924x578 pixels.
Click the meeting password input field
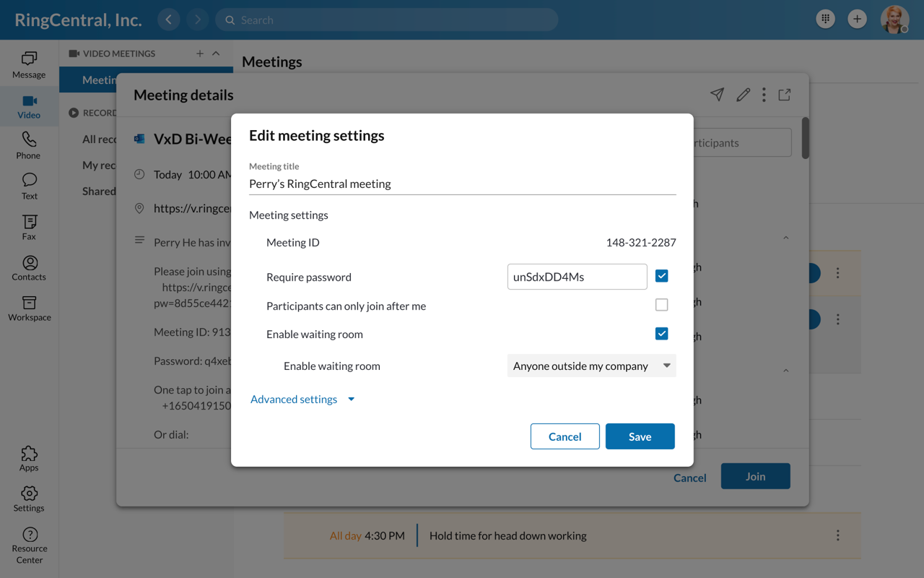point(577,277)
